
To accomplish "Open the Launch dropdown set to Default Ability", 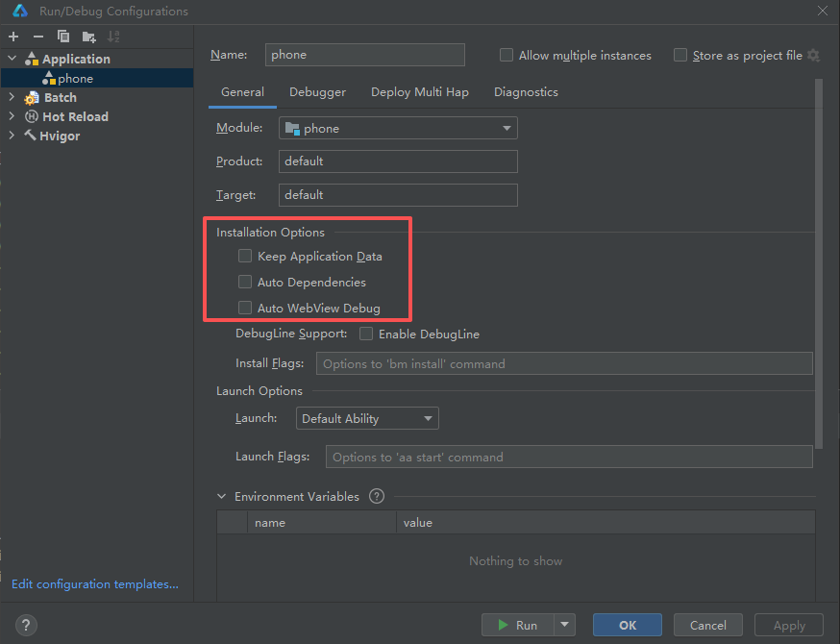I will [367, 419].
